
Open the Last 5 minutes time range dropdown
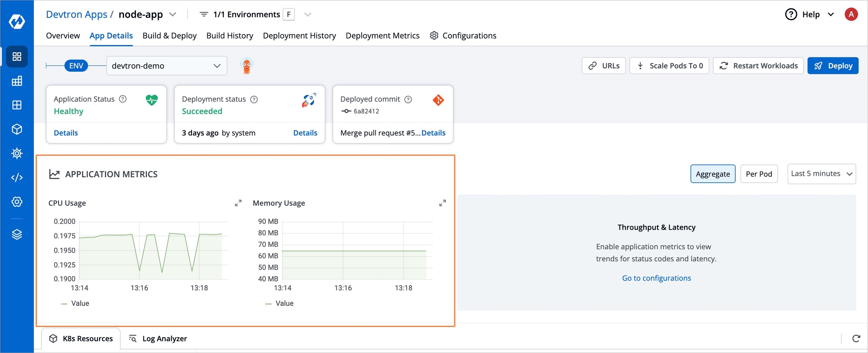point(821,174)
